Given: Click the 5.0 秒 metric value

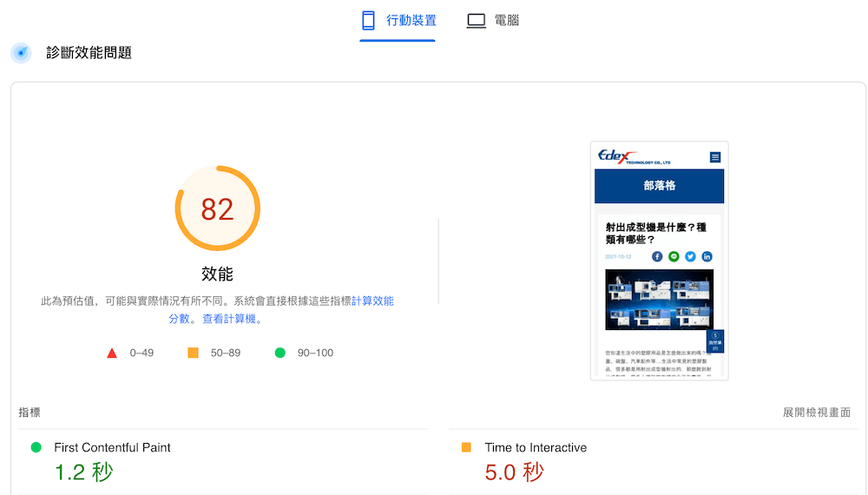Looking at the screenshot, I should [x=514, y=472].
